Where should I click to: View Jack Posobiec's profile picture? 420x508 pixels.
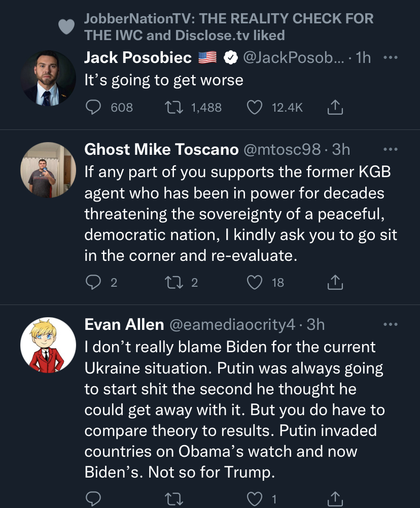(49, 78)
